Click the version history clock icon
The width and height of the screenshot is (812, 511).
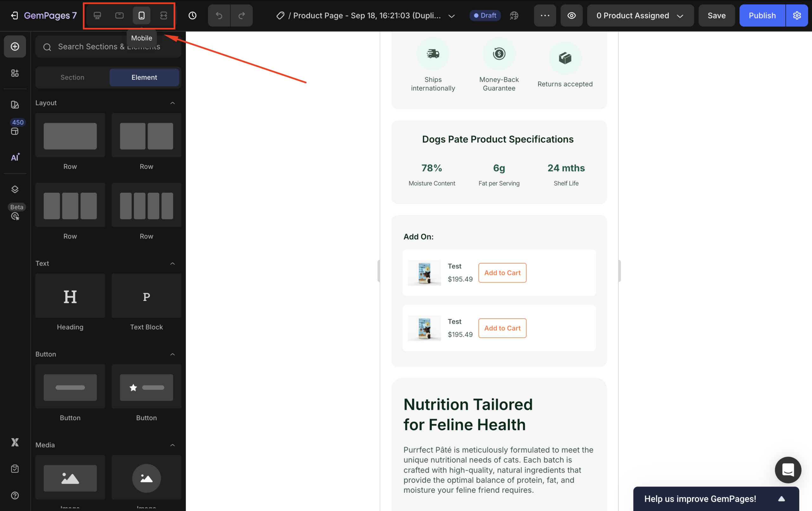click(x=192, y=16)
